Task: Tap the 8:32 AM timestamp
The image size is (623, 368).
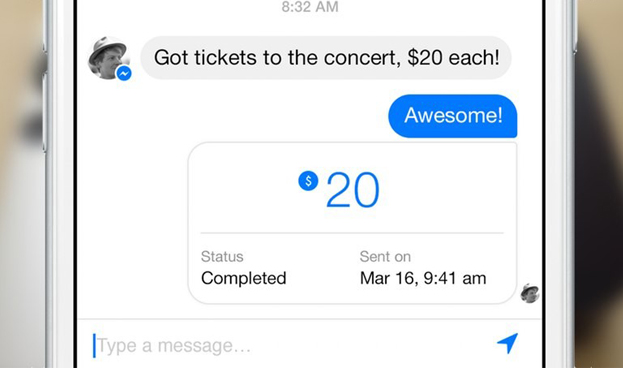Action: [310, 7]
